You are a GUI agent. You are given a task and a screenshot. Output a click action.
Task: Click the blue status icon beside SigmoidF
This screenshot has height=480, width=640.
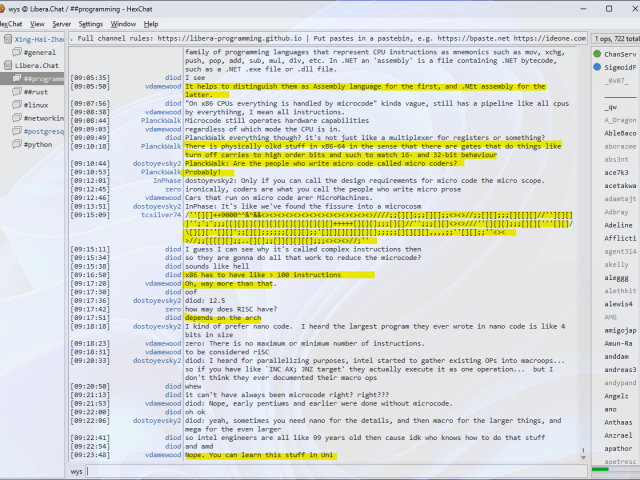point(597,67)
